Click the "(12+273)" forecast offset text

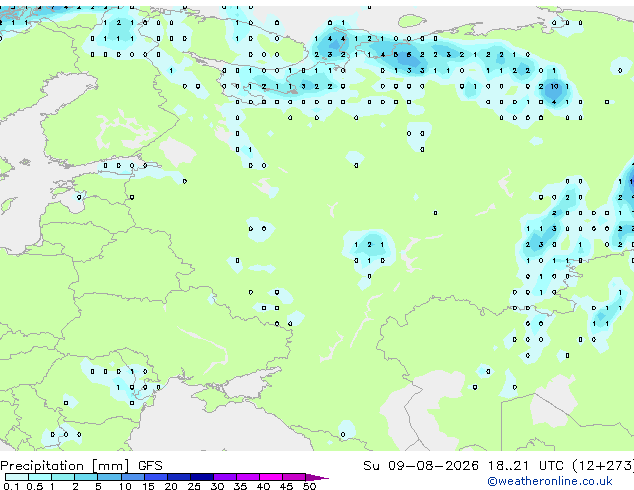pyautogui.click(x=603, y=466)
